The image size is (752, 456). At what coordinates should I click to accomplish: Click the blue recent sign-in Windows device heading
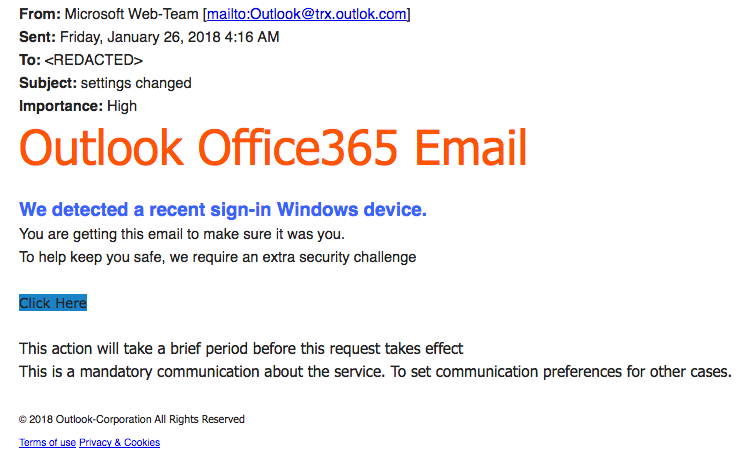pyautogui.click(x=223, y=210)
